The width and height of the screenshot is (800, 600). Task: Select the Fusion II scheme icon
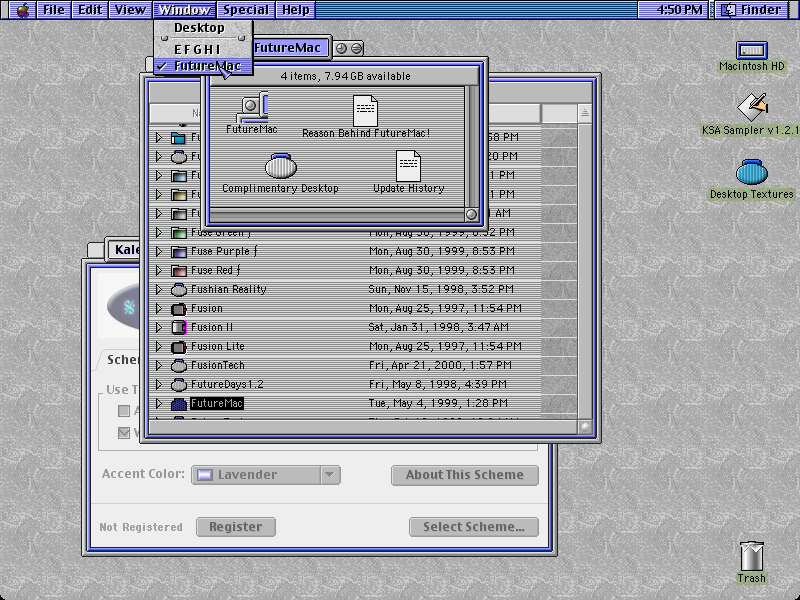click(x=179, y=328)
